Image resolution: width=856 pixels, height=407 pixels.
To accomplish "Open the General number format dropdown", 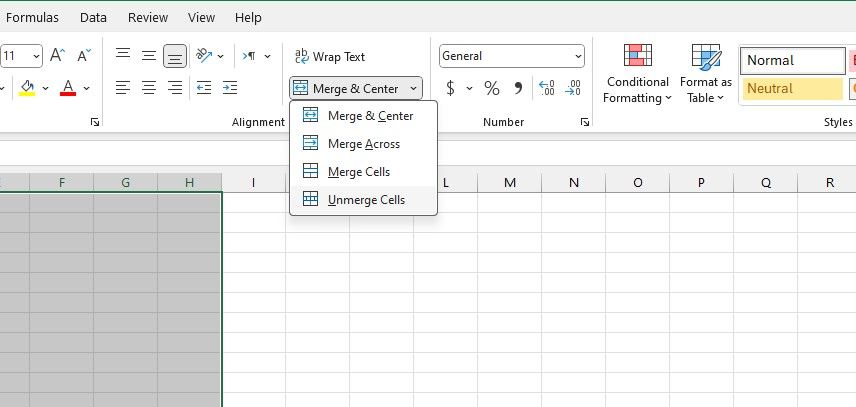I will [512, 56].
